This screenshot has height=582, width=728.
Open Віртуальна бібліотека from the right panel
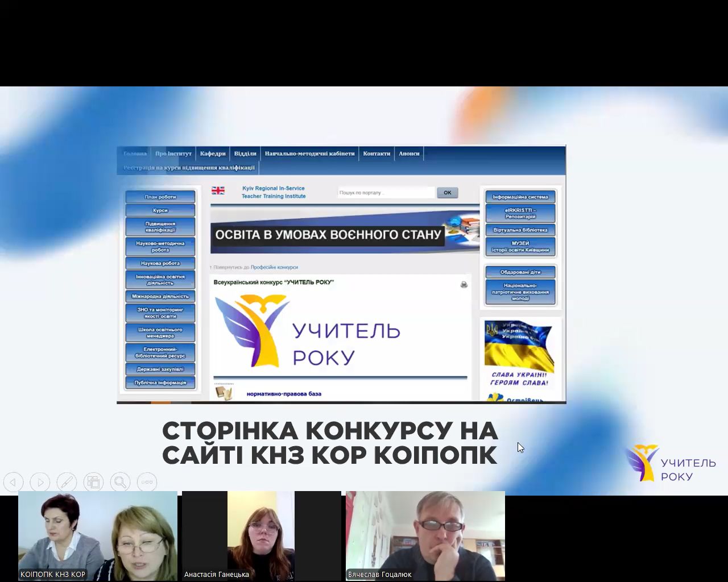click(x=520, y=230)
